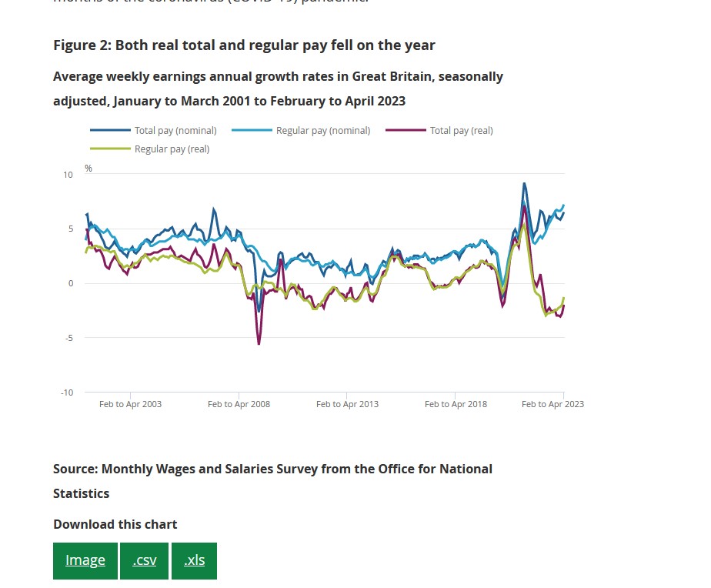Click the Feb to Apr 2003 axis label
Image resolution: width=711 pixels, height=588 pixels.
(130, 404)
